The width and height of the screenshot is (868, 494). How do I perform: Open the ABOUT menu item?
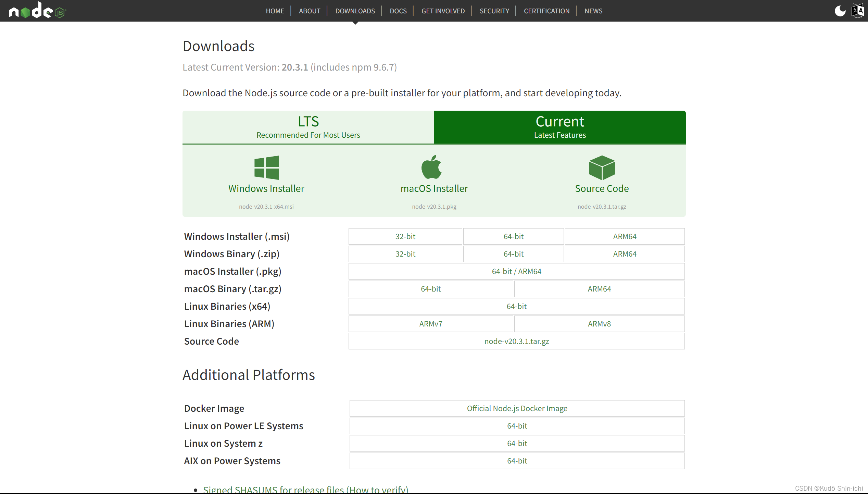tap(310, 11)
